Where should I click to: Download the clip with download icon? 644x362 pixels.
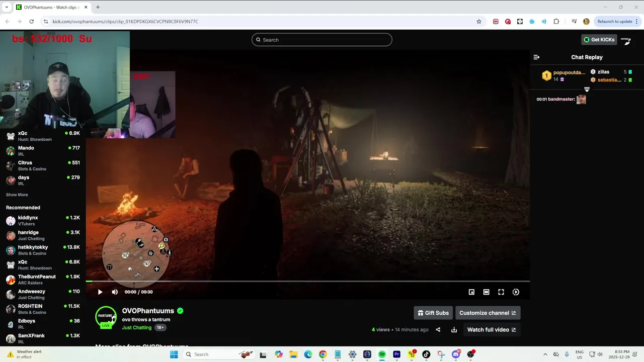[454, 330]
